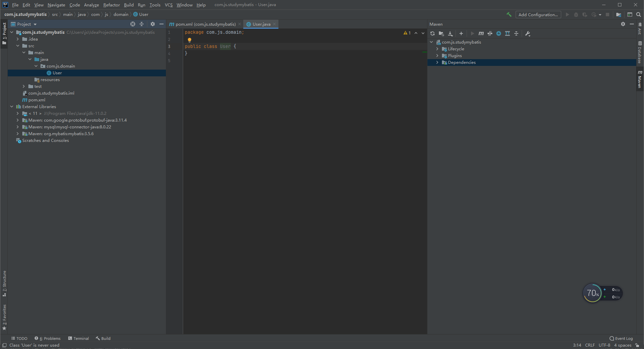Click the 4 spaces indent setting
Screen dimensions: 644x349
(x=623, y=345)
